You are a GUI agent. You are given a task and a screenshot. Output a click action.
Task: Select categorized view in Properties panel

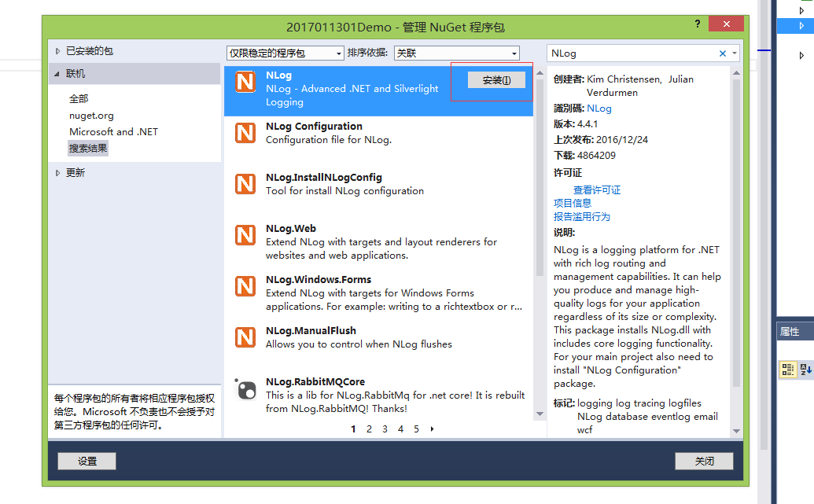pos(787,369)
